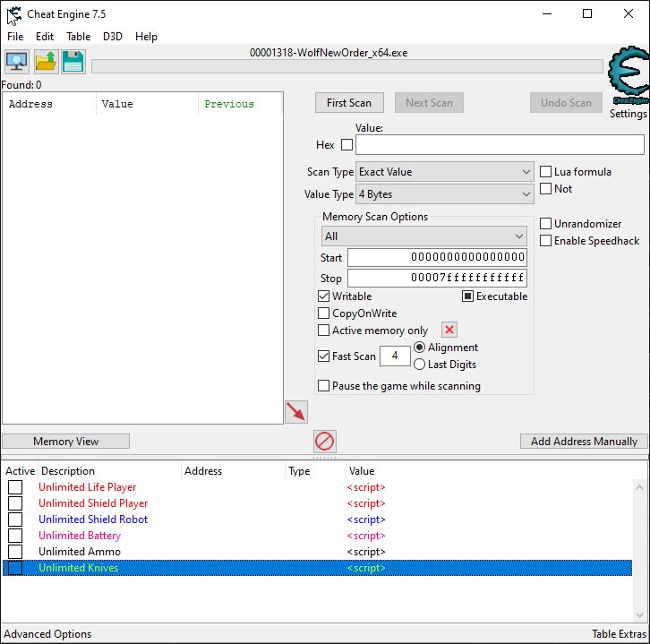
Task: Click the Active column header
Action: click(x=20, y=471)
